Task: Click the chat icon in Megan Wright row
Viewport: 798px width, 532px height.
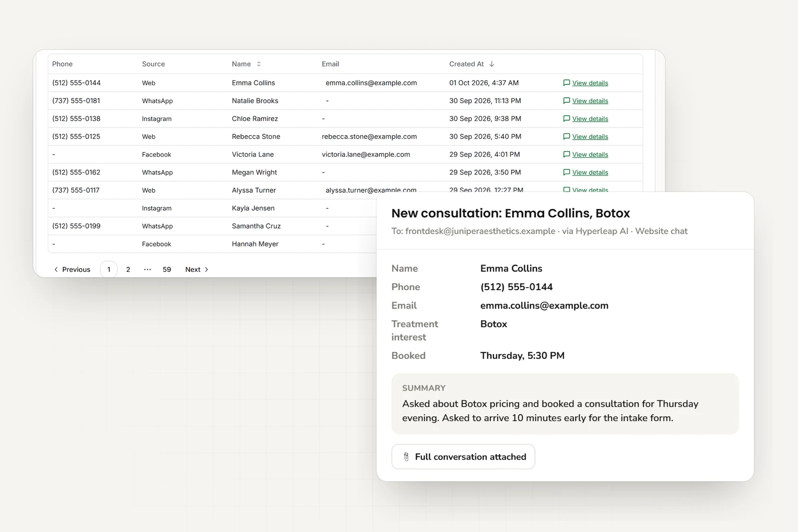Action: point(566,173)
